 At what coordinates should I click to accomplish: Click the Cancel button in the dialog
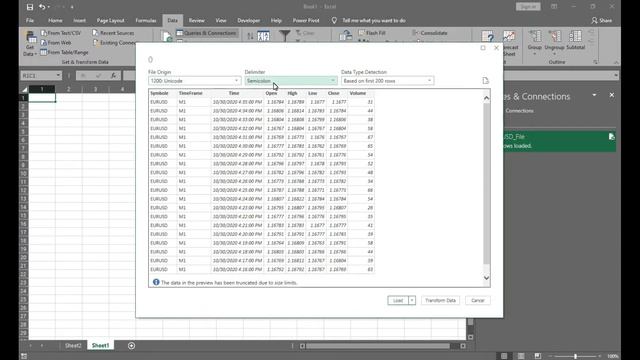click(x=478, y=300)
